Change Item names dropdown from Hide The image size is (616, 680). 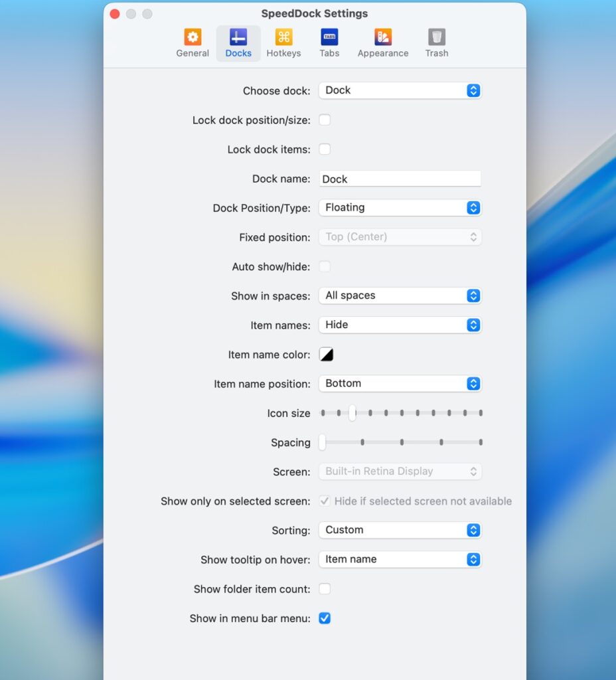tap(400, 325)
